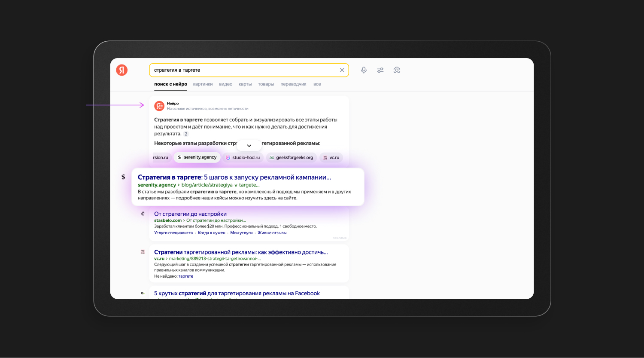Click the vc.ru favicon beside the result

click(143, 252)
